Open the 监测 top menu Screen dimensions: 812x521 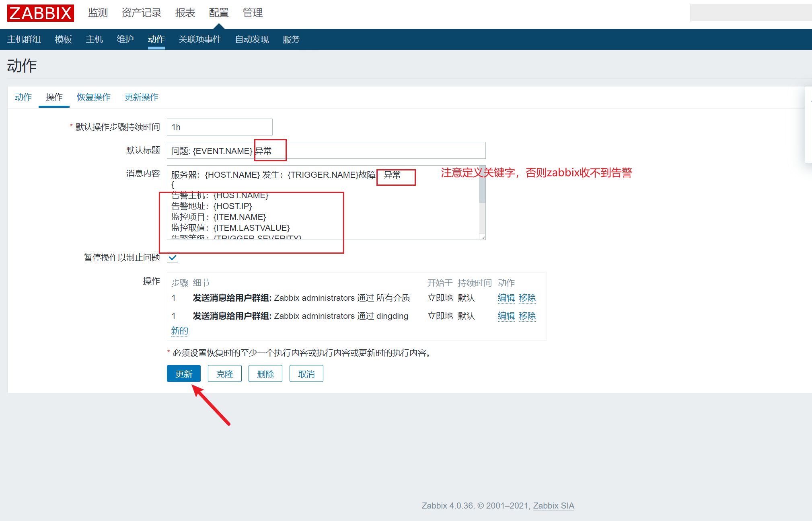click(98, 13)
